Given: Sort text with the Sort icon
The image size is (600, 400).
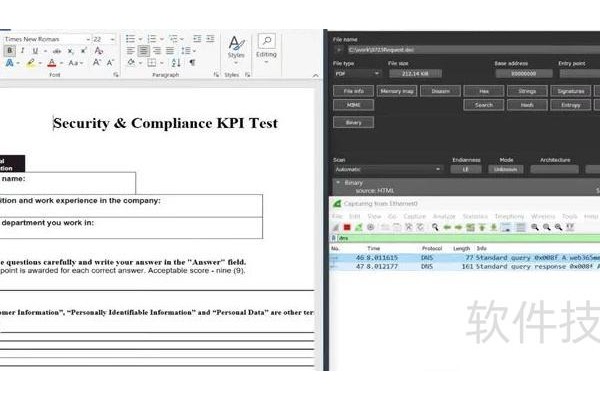Looking at the screenshot, I should click(x=176, y=62).
